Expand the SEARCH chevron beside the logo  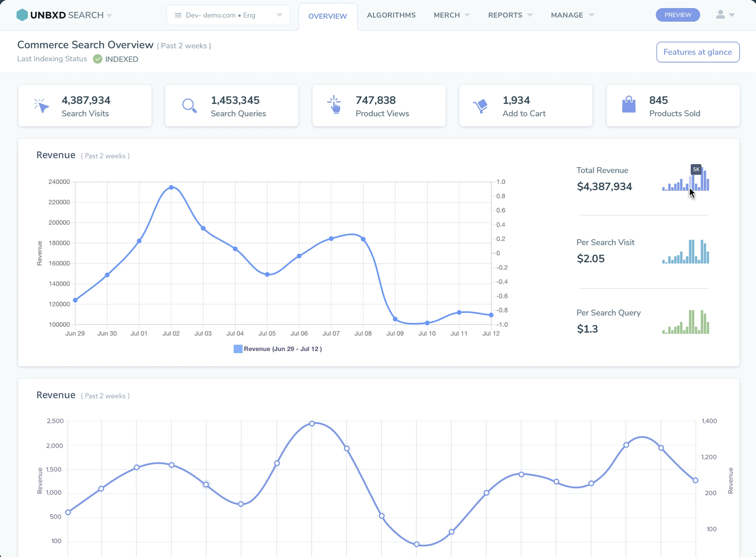pyautogui.click(x=108, y=15)
